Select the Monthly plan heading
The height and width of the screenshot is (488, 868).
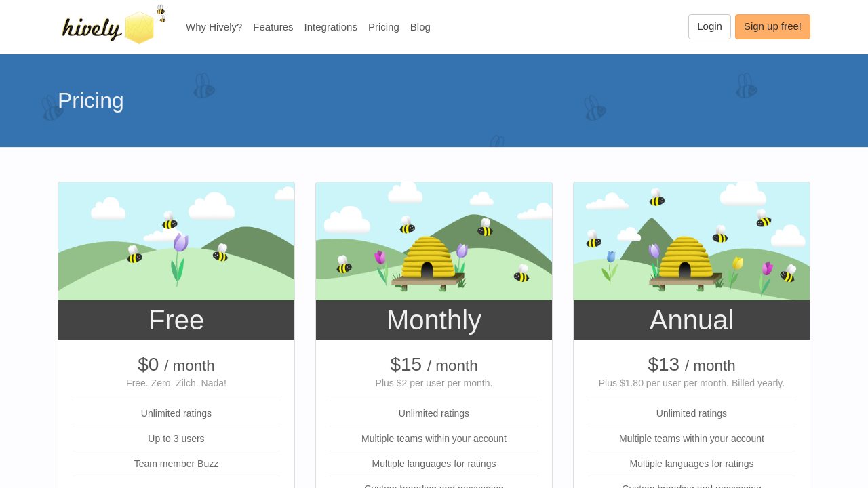coord(434,320)
